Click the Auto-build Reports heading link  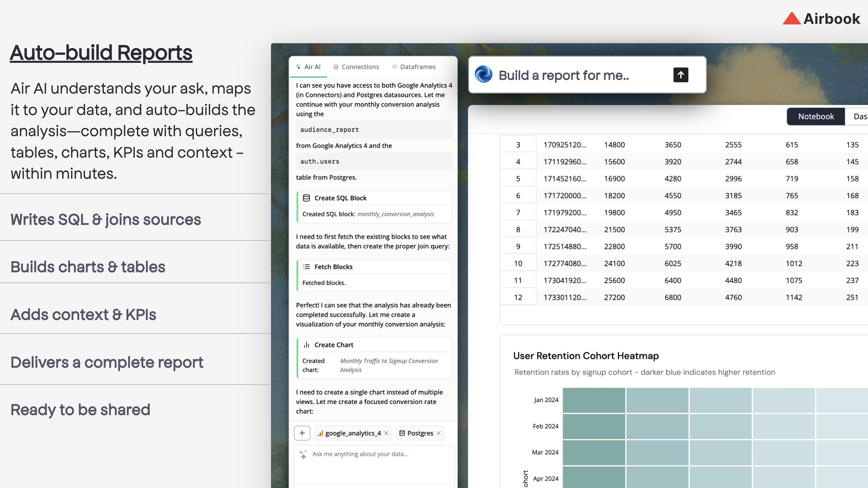pyautogui.click(x=101, y=53)
